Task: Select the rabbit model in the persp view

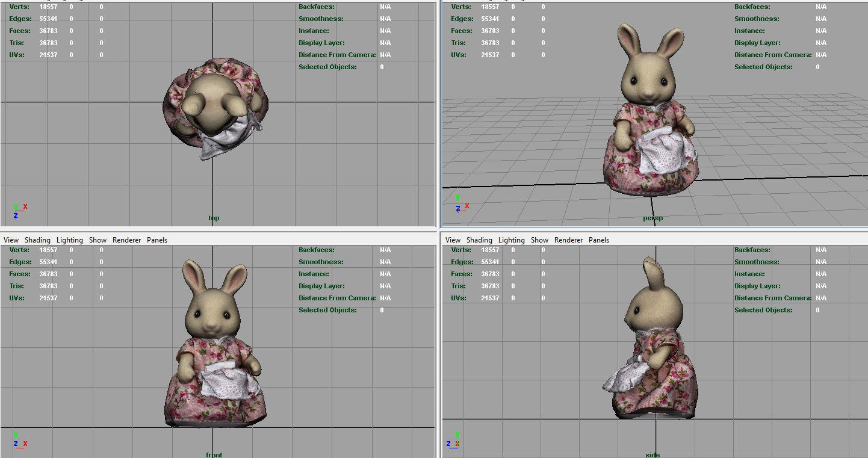Action: (x=653, y=110)
